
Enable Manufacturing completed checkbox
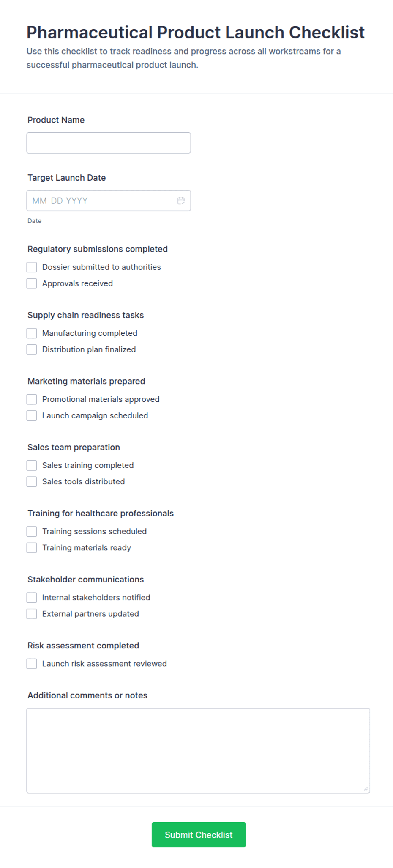[x=32, y=333]
